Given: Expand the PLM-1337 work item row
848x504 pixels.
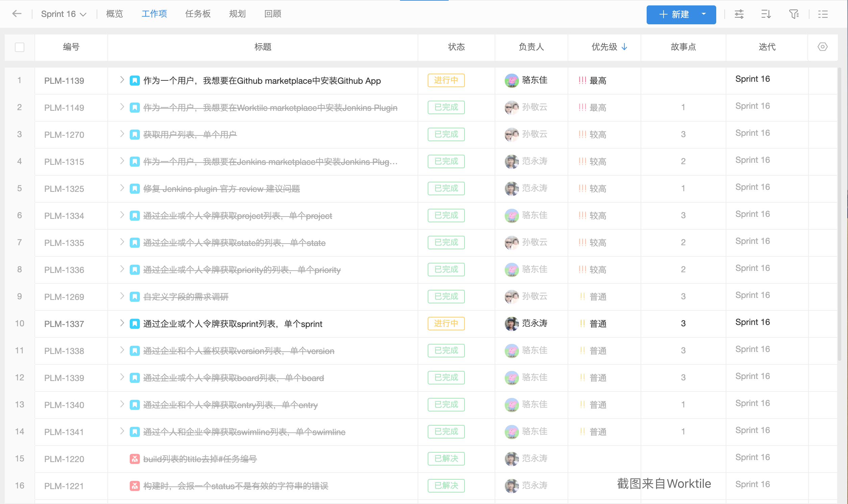Looking at the screenshot, I should 122,323.
